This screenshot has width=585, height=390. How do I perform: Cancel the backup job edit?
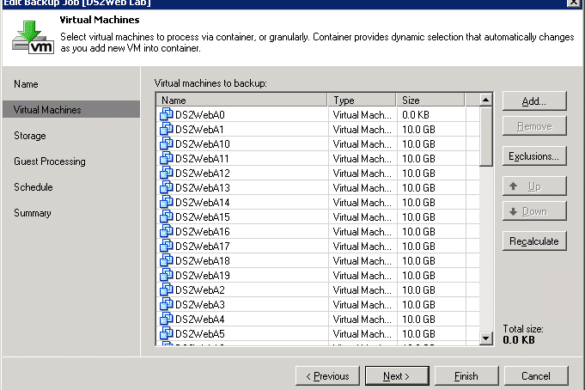536,376
